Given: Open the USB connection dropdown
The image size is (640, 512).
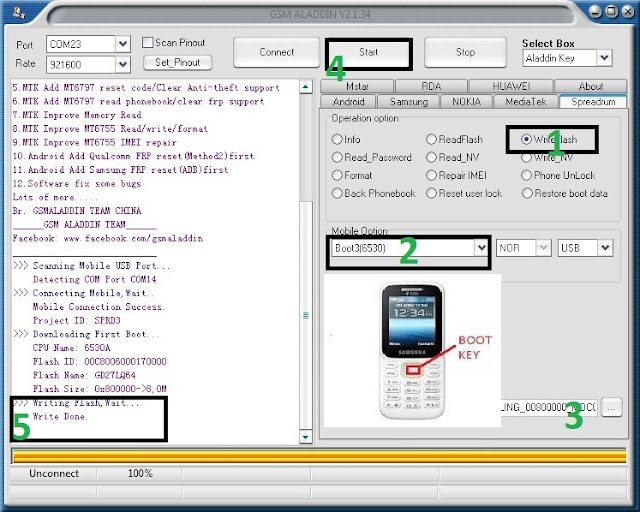Looking at the screenshot, I should pyautogui.click(x=605, y=247).
